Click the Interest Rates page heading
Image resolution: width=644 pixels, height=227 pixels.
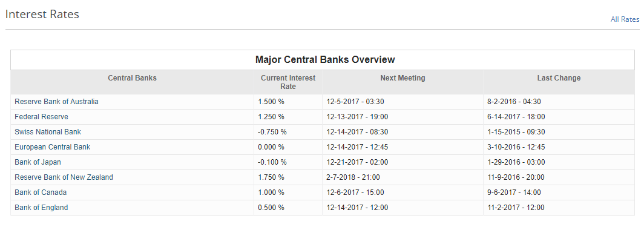(x=42, y=14)
